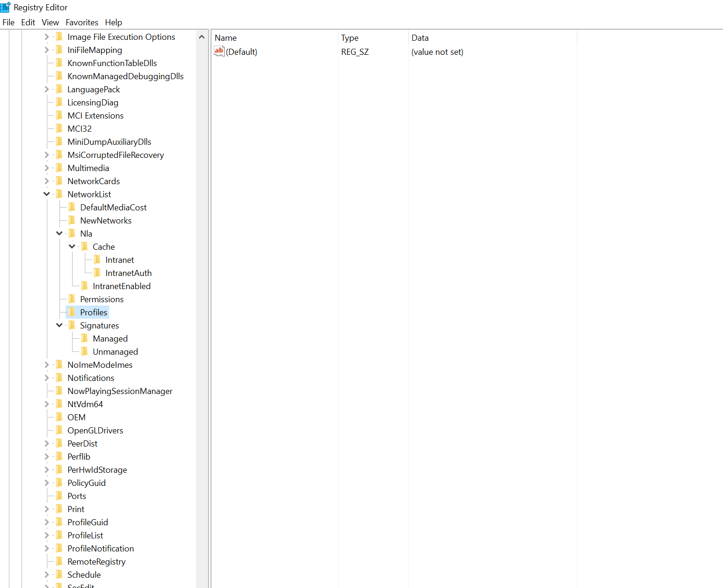Click the NetworkList folder icon
Image resolution: width=723 pixels, height=588 pixels.
(60, 194)
